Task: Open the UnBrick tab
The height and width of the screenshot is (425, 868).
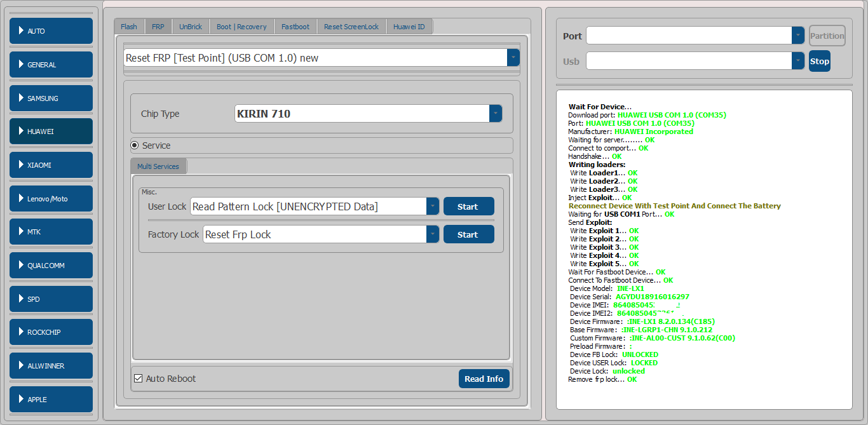Action: (x=191, y=27)
